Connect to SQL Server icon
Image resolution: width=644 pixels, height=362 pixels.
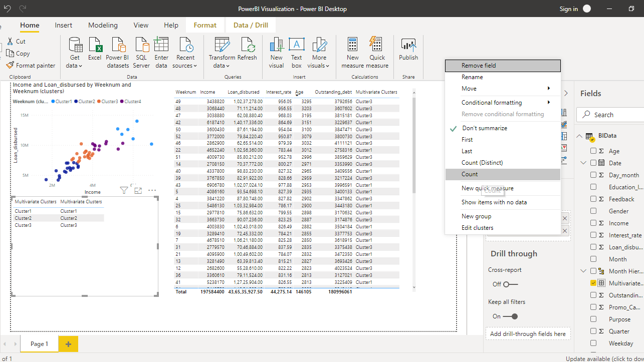point(142,45)
